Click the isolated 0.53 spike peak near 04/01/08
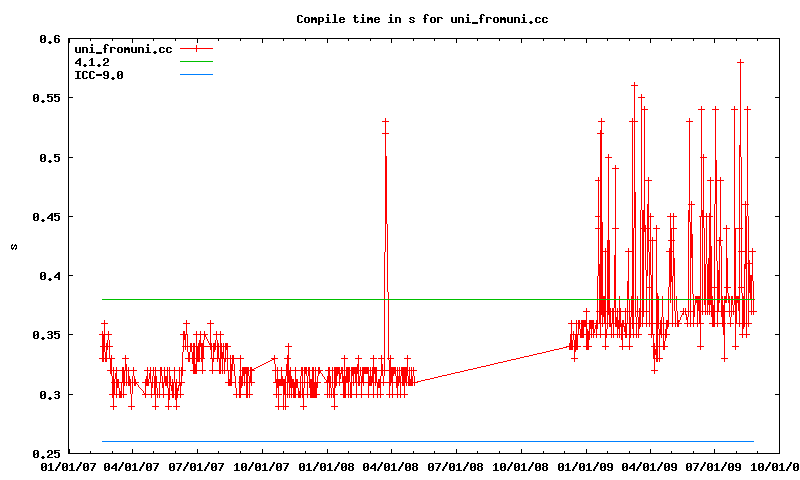The width and height of the screenshot is (800, 480). pos(385,122)
